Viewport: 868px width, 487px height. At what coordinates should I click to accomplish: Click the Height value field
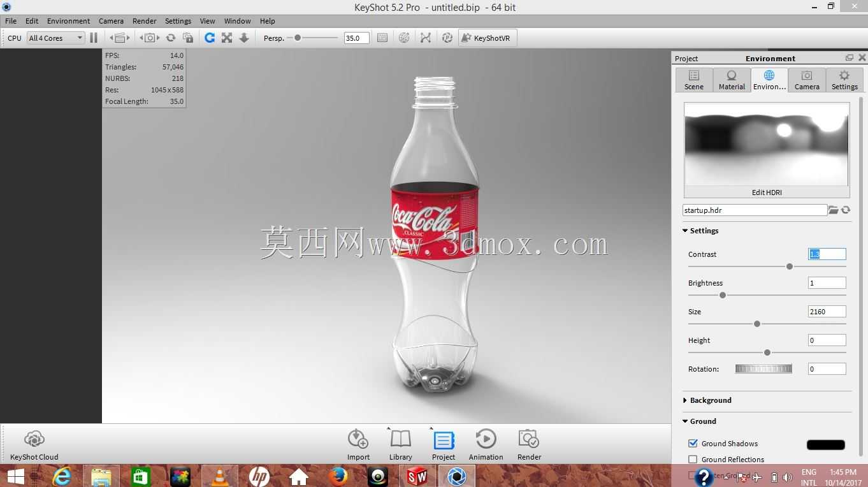click(x=827, y=340)
